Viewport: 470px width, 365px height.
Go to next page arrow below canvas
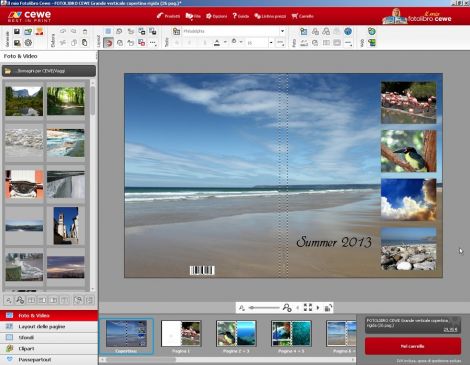[x=318, y=308]
